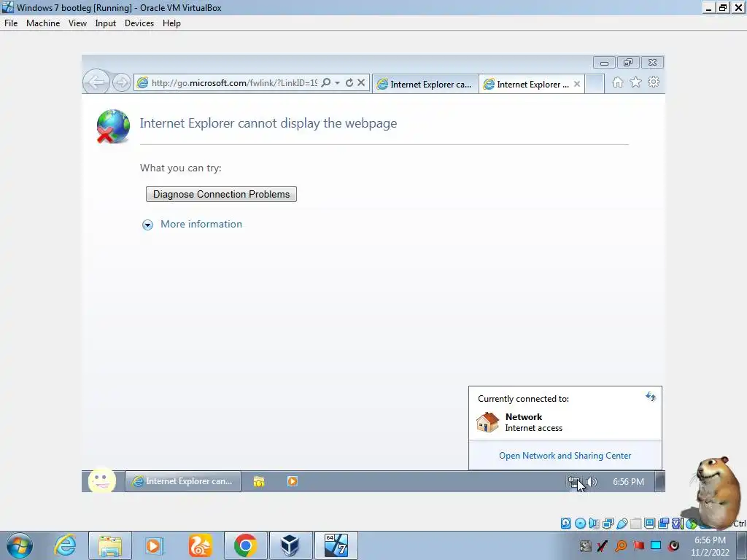This screenshot has width=747, height=560.
Task: Open the IE Tools gear icon
Action: pyautogui.click(x=654, y=82)
